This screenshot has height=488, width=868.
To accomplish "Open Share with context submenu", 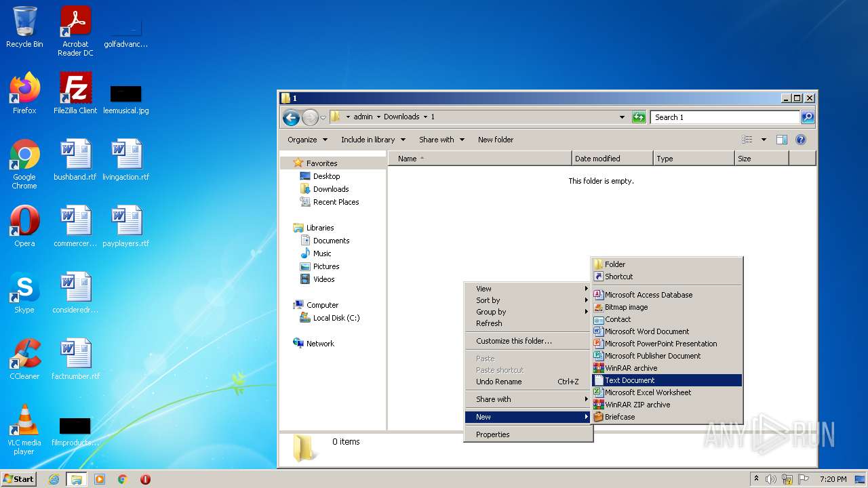I will pos(528,399).
